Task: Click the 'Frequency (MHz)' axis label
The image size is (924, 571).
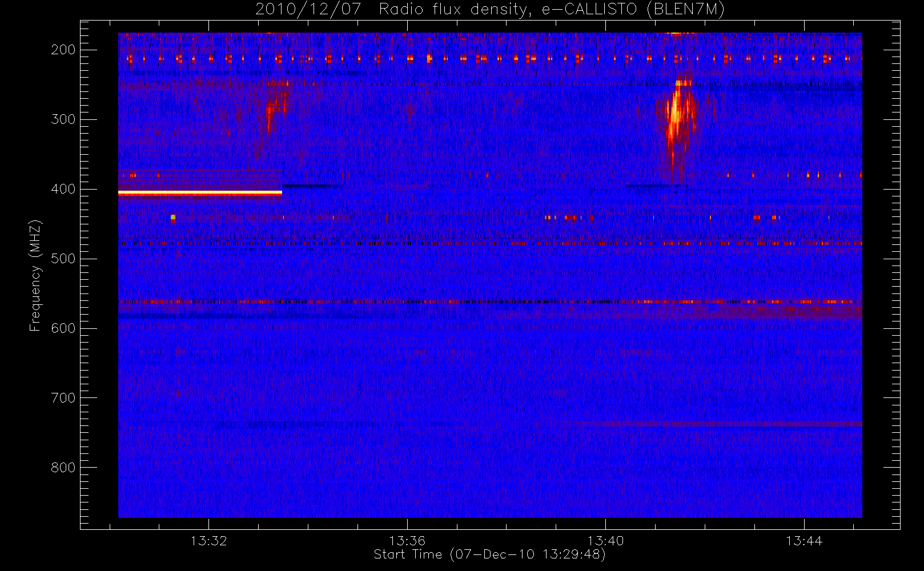Action: (x=35, y=275)
